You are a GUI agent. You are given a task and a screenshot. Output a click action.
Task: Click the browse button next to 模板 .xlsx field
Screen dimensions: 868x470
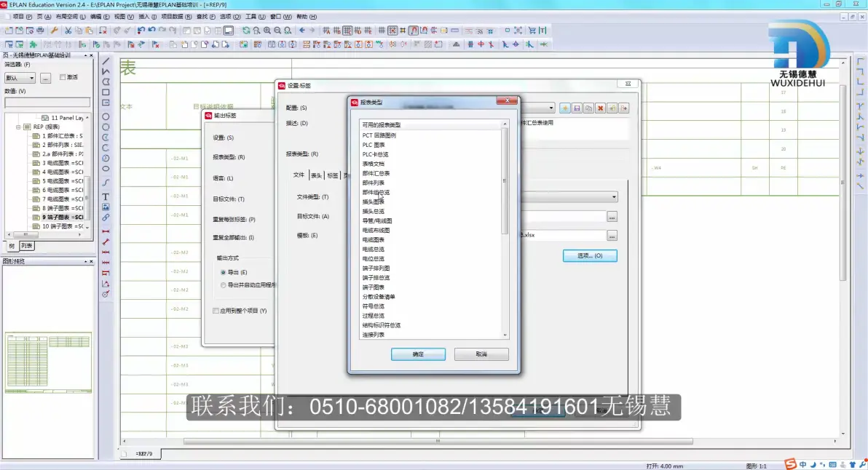612,236
